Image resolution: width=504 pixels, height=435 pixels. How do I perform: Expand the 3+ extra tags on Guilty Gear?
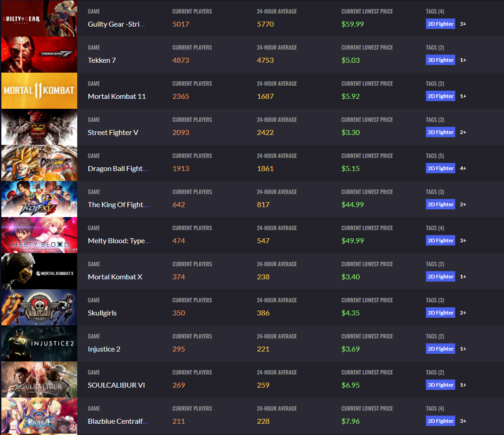point(463,24)
